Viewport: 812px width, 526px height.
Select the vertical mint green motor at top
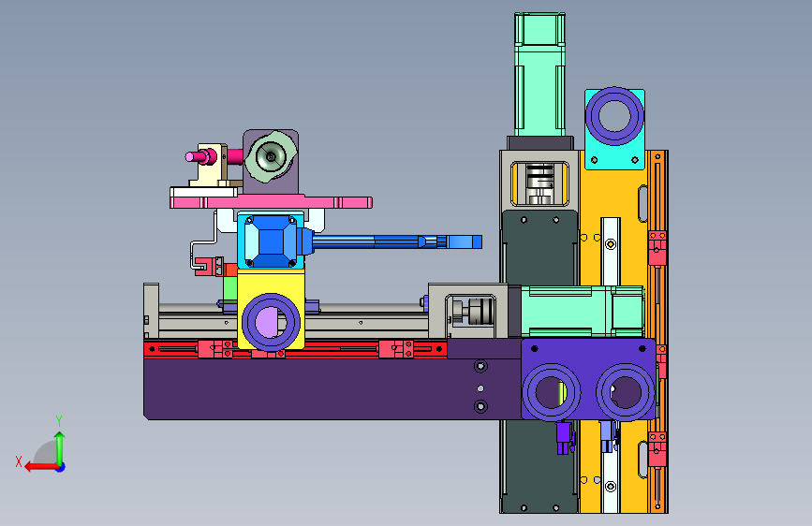(x=539, y=74)
